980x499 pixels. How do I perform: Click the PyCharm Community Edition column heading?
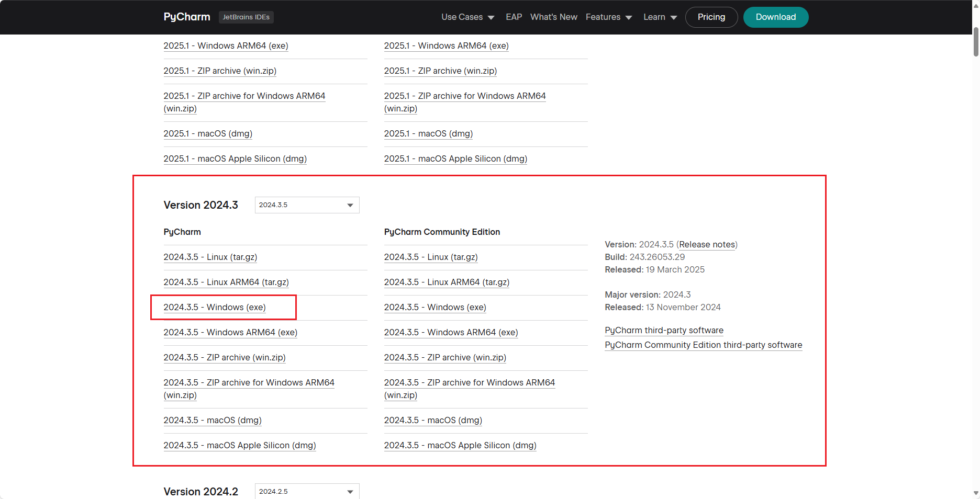click(442, 232)
